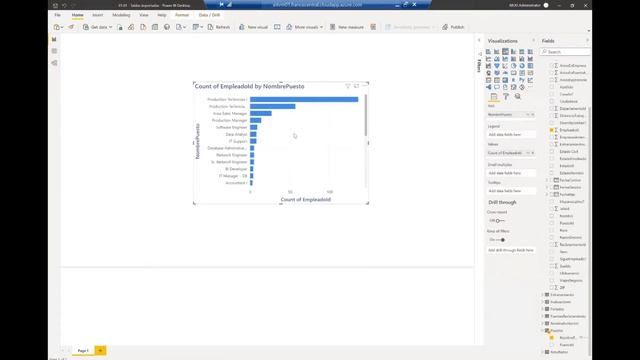
Task: Open Count of Empleadold field dropdown arrow
Action: pyautogui.click(x=528, y=153)
